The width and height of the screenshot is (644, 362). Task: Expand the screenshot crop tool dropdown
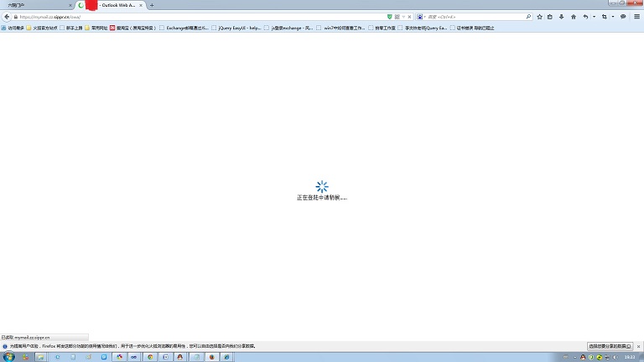coord(614,16)
